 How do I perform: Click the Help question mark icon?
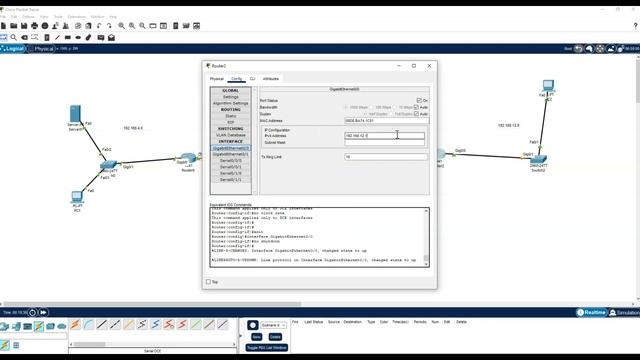[x=636, y=26]
